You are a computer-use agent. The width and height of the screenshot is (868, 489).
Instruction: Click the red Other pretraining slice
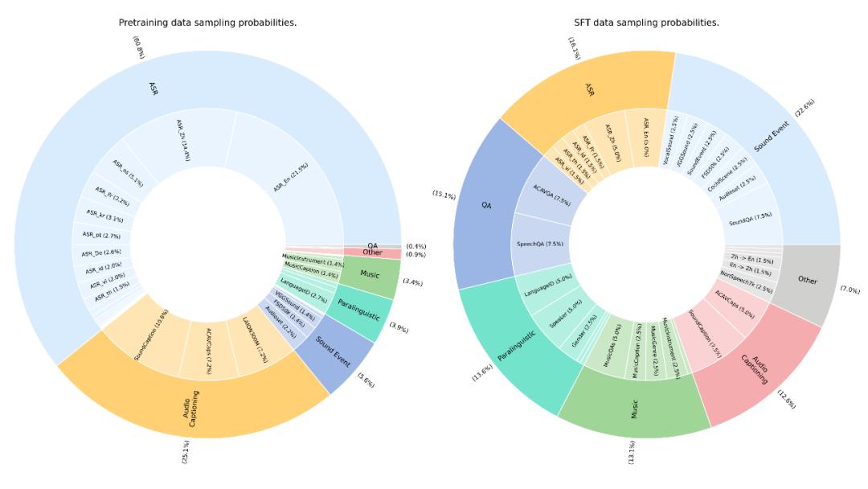tap(373, 253)
